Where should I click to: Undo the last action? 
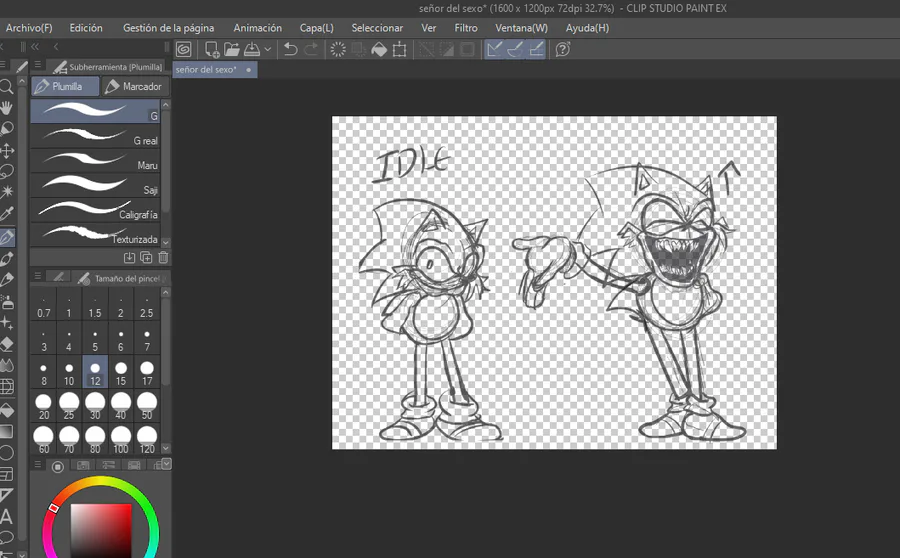click(x=290, y=49)
